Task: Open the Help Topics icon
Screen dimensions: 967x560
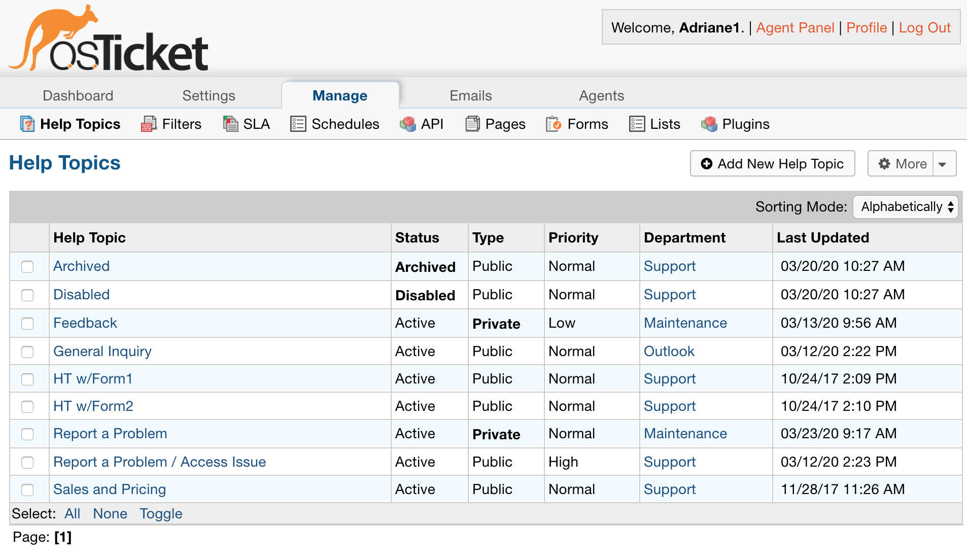Action: [x=26, y=124]
